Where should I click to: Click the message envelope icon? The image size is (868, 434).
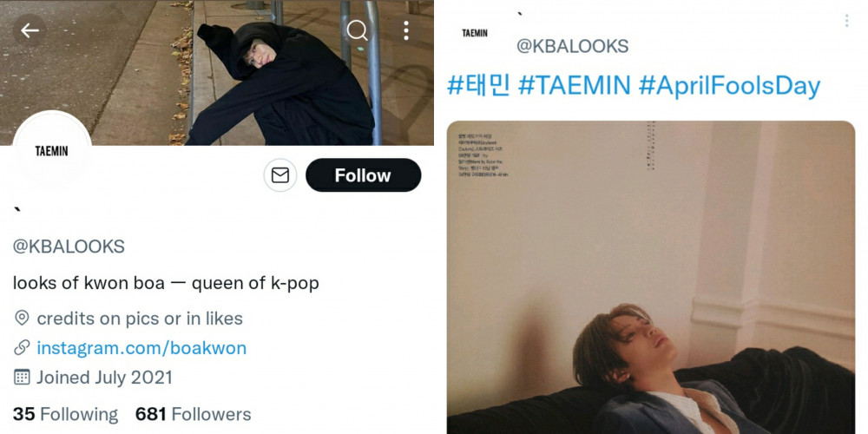coord(280,175)
